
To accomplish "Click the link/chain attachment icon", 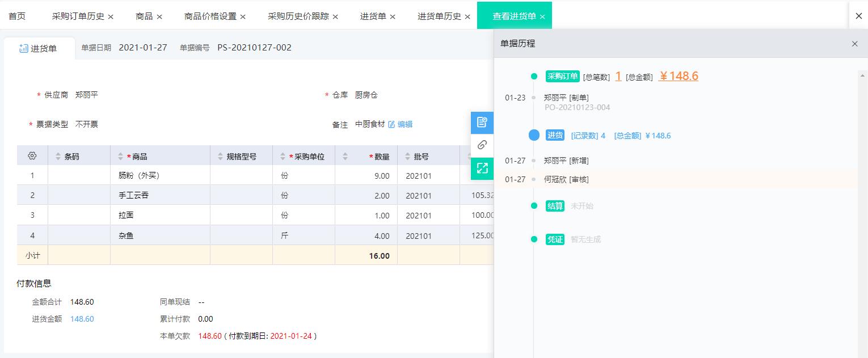I will [x=482, y=145].
